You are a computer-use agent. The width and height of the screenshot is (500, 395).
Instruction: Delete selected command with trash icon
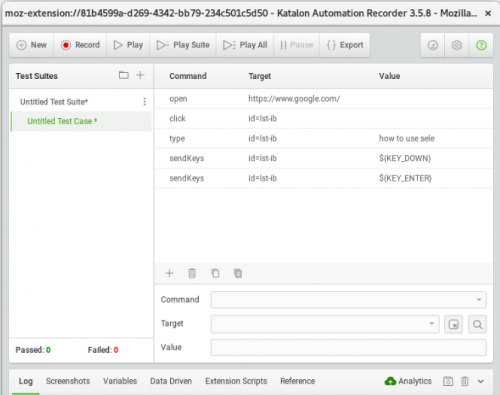point(192,273)
